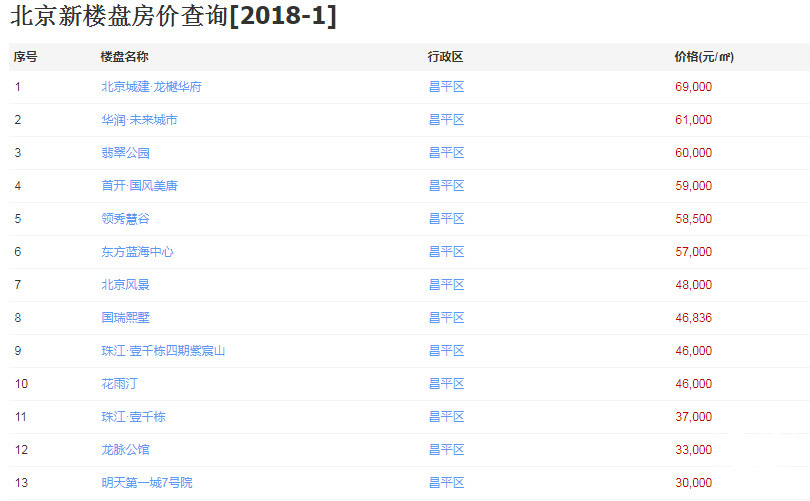Click 昌平区 in the 华润·未来城市 row
The image size is (810, 501).
coord(447,120)
